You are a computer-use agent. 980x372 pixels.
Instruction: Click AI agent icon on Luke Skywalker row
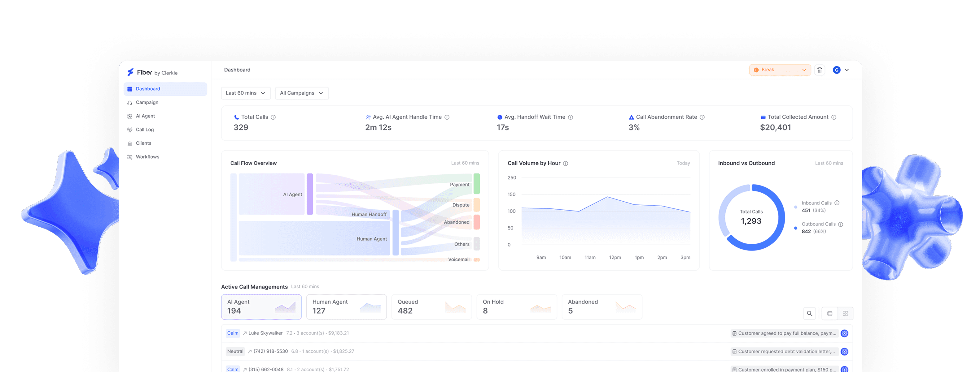tap(844, 333)
